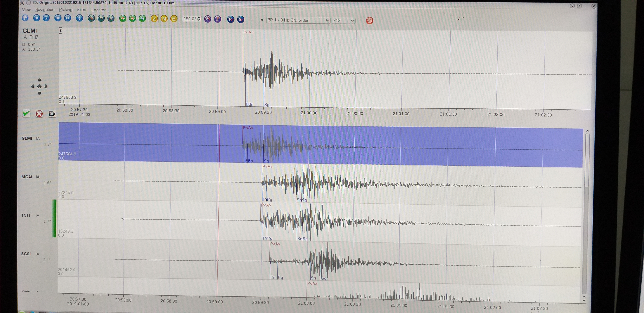Select the green S picking icon
Screen dimensions: 644x313
(x=132, y=18)
